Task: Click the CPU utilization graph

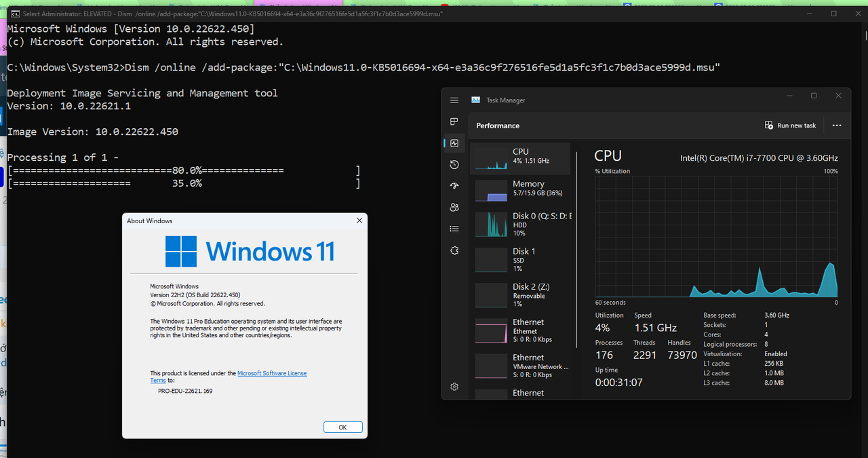Action: pyautogui.click(x=716, y=237)
